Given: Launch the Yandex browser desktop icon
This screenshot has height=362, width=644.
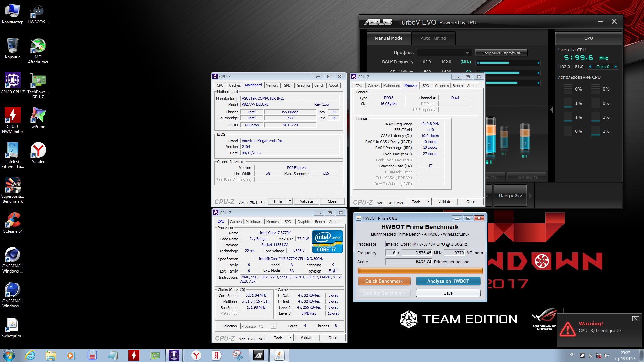Looking at the screenshot, I should coord(38,153).
